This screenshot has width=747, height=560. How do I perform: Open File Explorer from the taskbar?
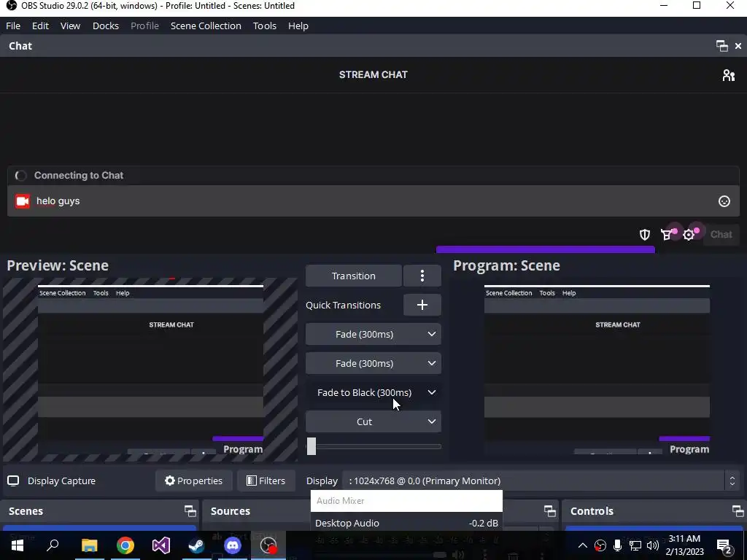(x=89, y=545)
